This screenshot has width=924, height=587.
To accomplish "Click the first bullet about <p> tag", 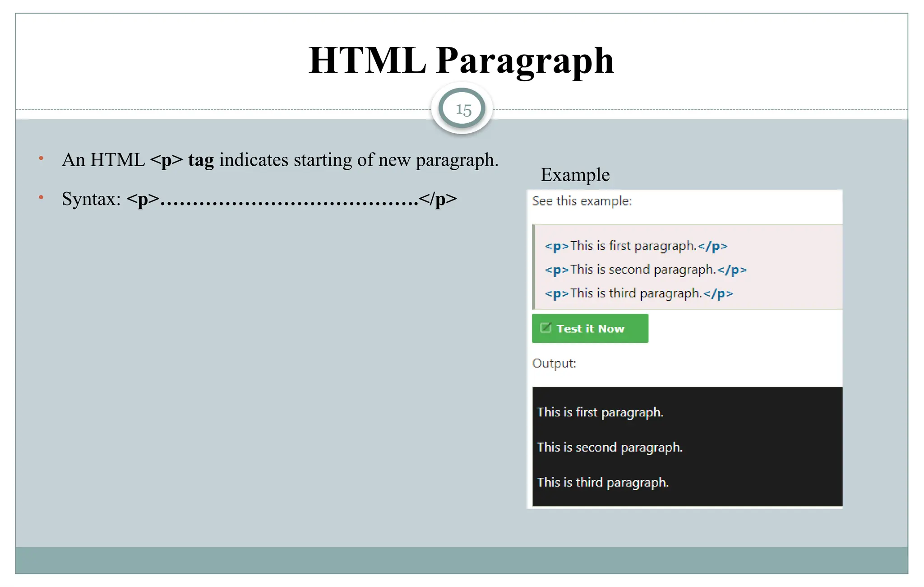I will point(280,160).
